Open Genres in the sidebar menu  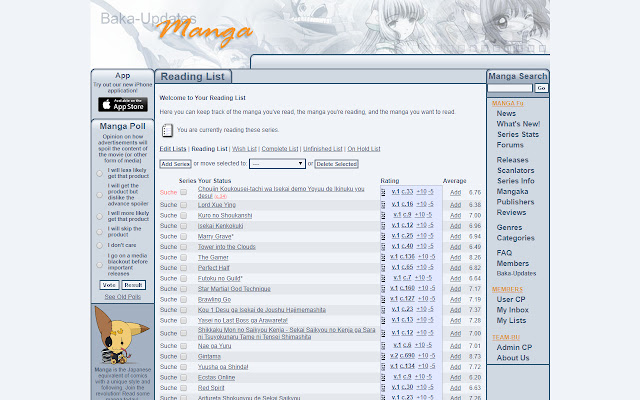click(509, 227)
